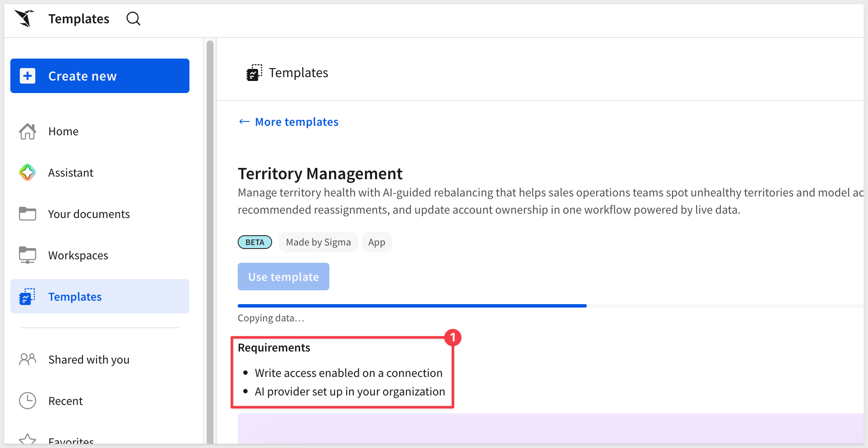Click the Your documents folder icon

[x=28, y=214]
